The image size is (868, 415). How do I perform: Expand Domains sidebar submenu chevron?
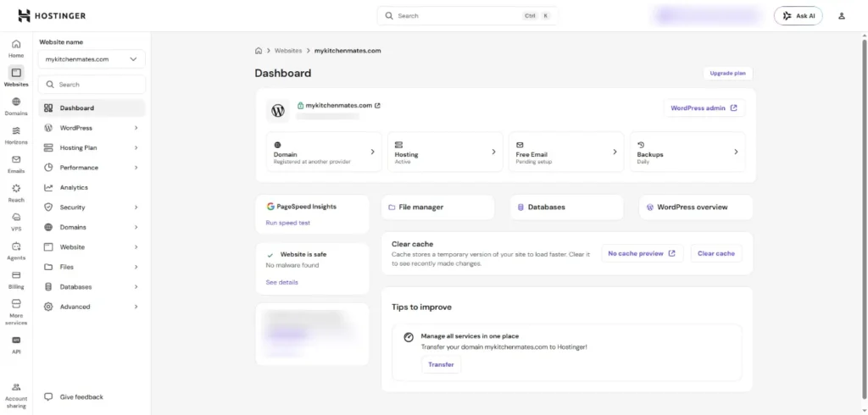(136, 228)
